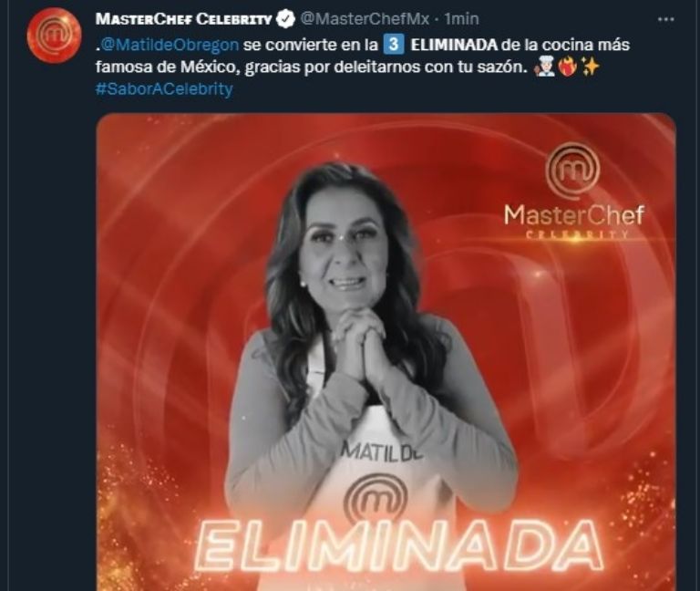Click the MasterChef Celebrity wordmark in image
The width and height of the screenshot is (700, 591).
click(574, 221)
